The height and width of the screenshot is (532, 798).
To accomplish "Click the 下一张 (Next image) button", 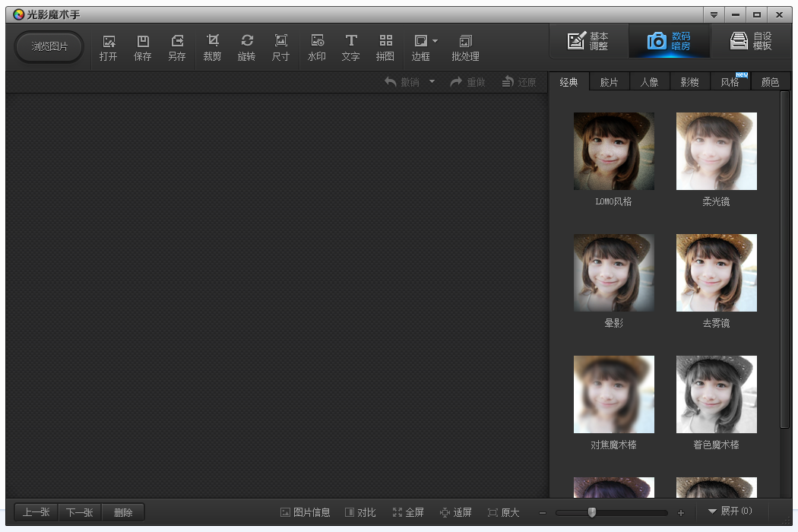I will click(x=79, y=512).
